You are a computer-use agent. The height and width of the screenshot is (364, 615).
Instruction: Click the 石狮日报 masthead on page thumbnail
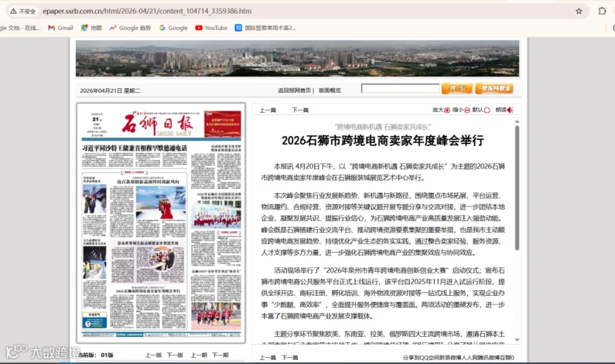[x=157, y=124]
